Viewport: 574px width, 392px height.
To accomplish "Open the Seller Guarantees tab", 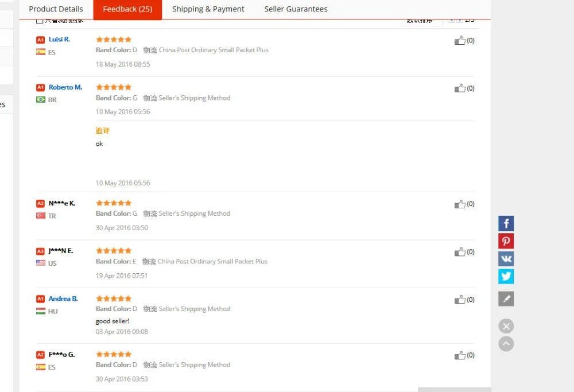I will (x=296, y=9).
